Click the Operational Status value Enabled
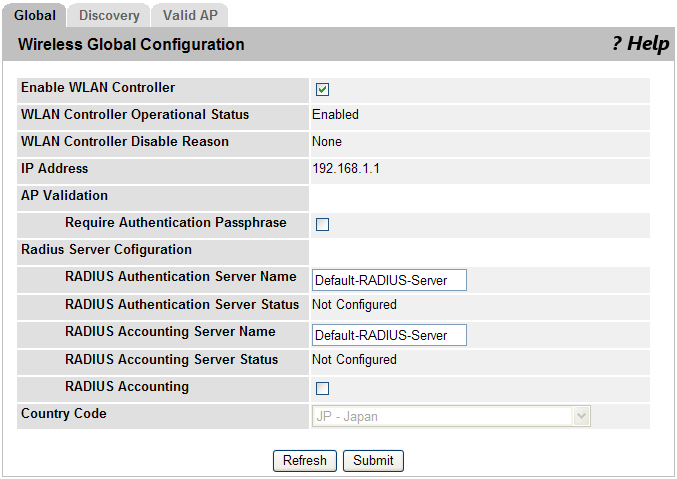The height and width of the screenshot is (479, 677). 335,115
